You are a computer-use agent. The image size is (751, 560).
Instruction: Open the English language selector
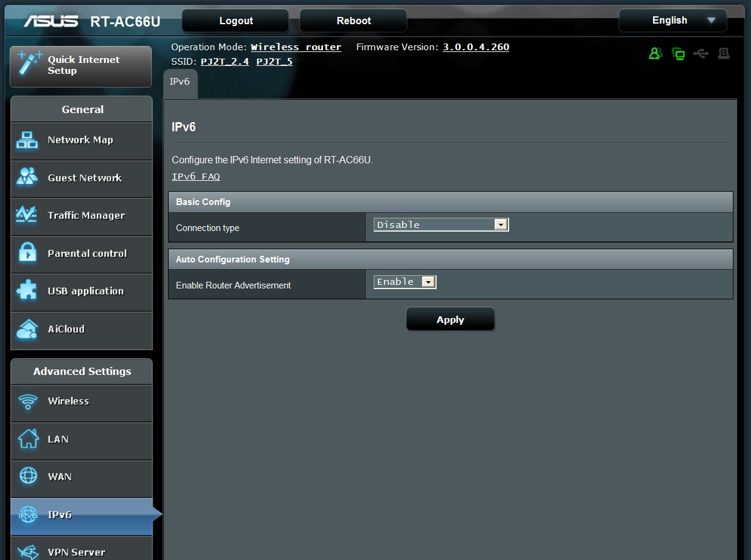pyautogui.click(x=672, y=21)
